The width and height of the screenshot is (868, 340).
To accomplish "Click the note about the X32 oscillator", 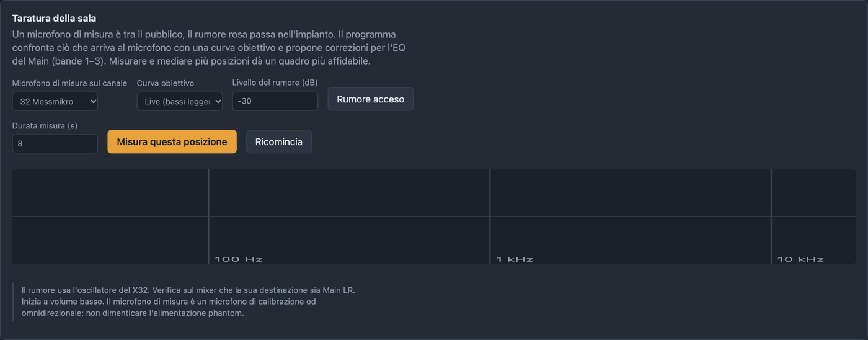I will (188, 302).
